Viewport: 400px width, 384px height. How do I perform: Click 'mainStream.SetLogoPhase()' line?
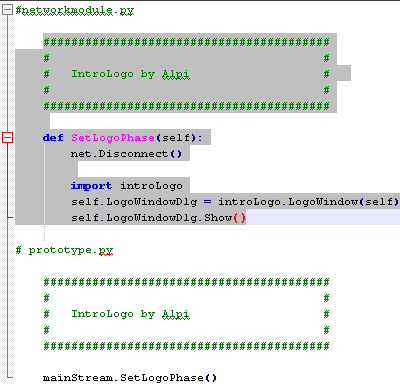[130, 378]
